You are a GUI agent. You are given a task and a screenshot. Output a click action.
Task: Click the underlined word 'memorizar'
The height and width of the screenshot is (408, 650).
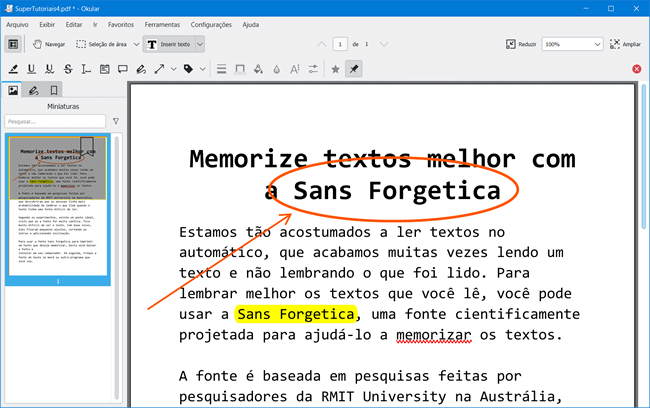point(434,335)
